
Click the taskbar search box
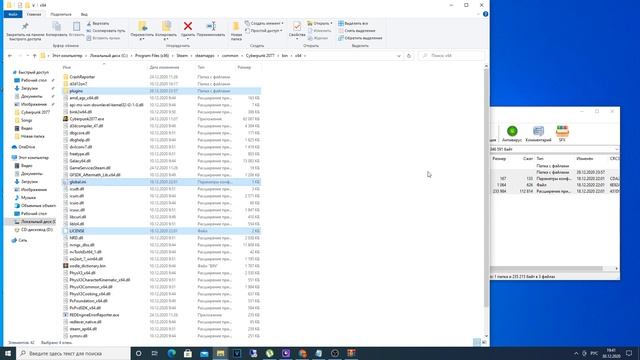[73, 353]
